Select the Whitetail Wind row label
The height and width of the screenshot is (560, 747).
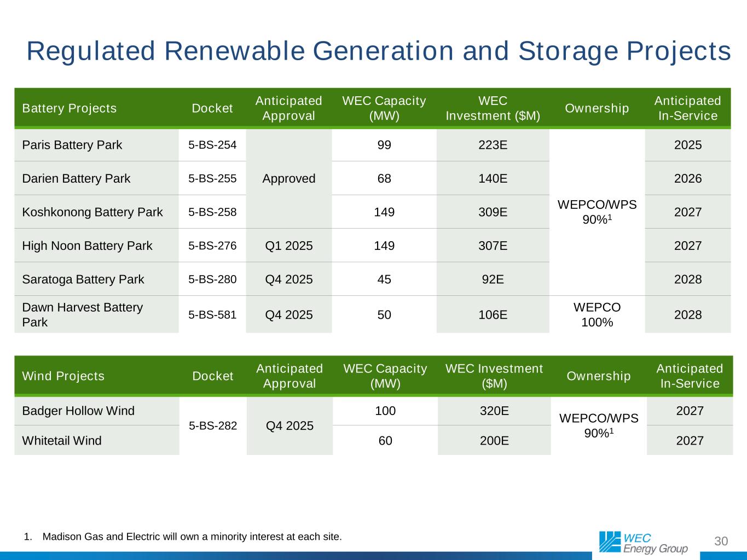click(x=62, y=440)
